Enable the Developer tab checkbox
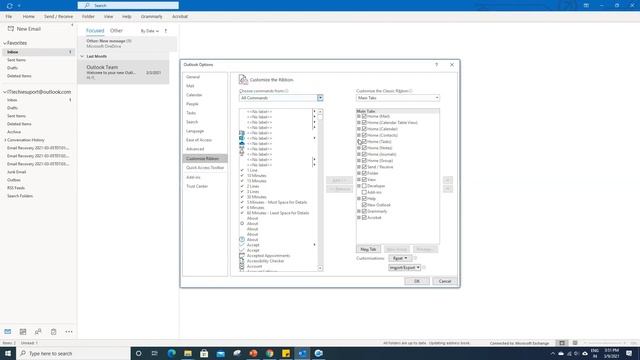Screen dimensions: 640x360 tap(364, 186)
